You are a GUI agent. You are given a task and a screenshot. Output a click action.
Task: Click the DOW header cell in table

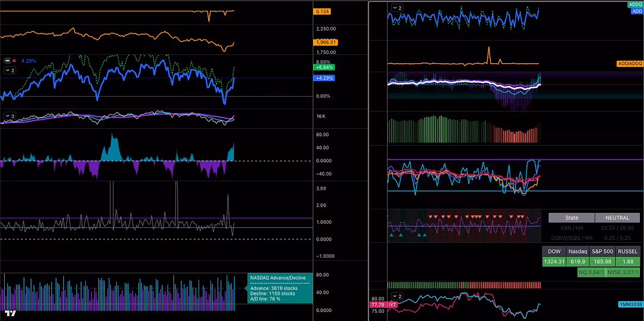pyautogui.click(x=554, y=251)
